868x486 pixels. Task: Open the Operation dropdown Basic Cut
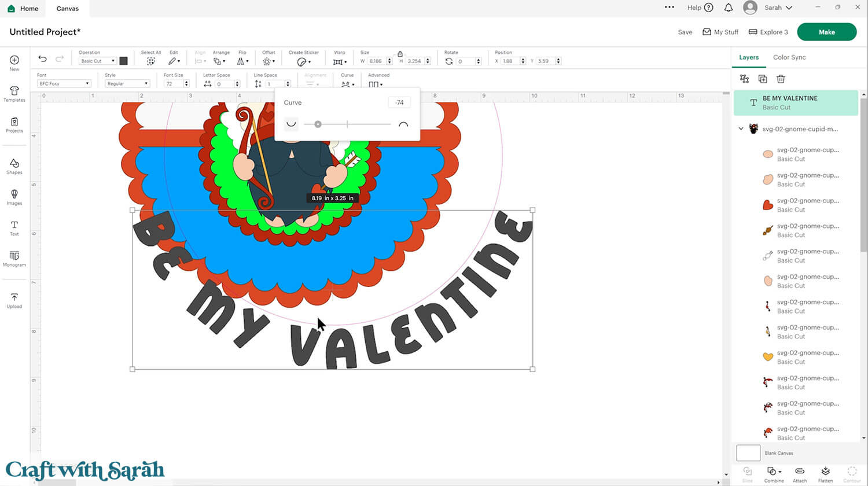[98, 61]
